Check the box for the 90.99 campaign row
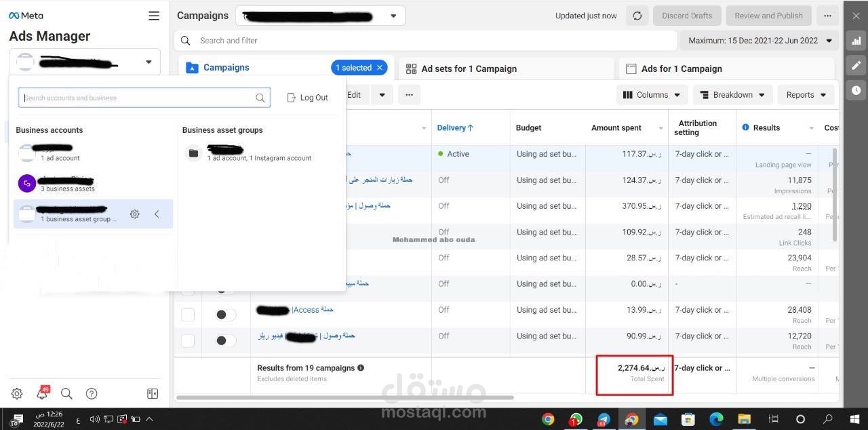The height and width of the screenshot is (430, 868). tap(188, 340)
